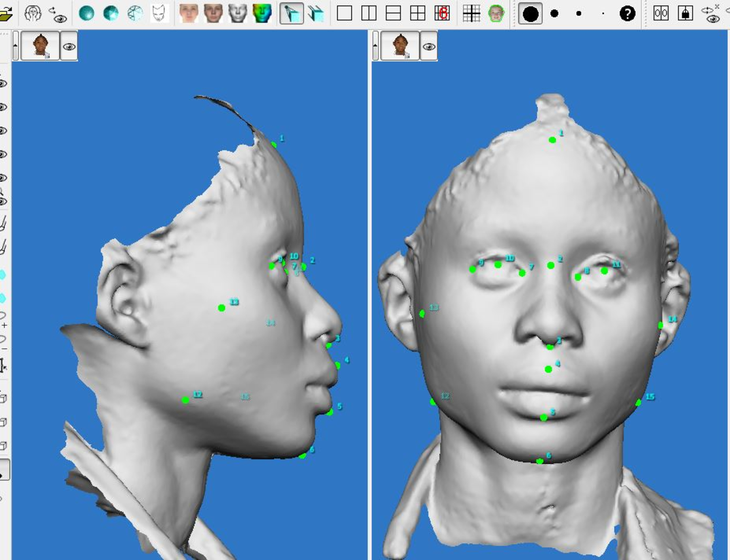Expand the right viewport's arrow handle

(375, 46)
